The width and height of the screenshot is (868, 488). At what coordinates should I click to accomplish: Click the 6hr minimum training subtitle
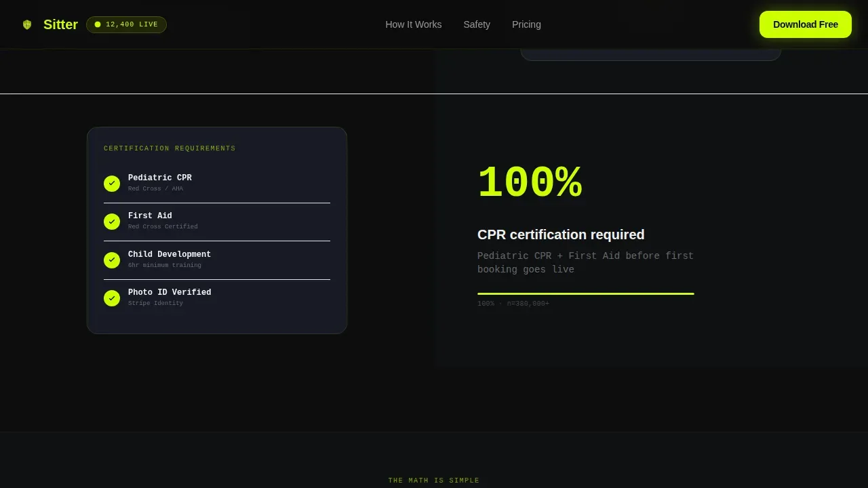(165, 266)
